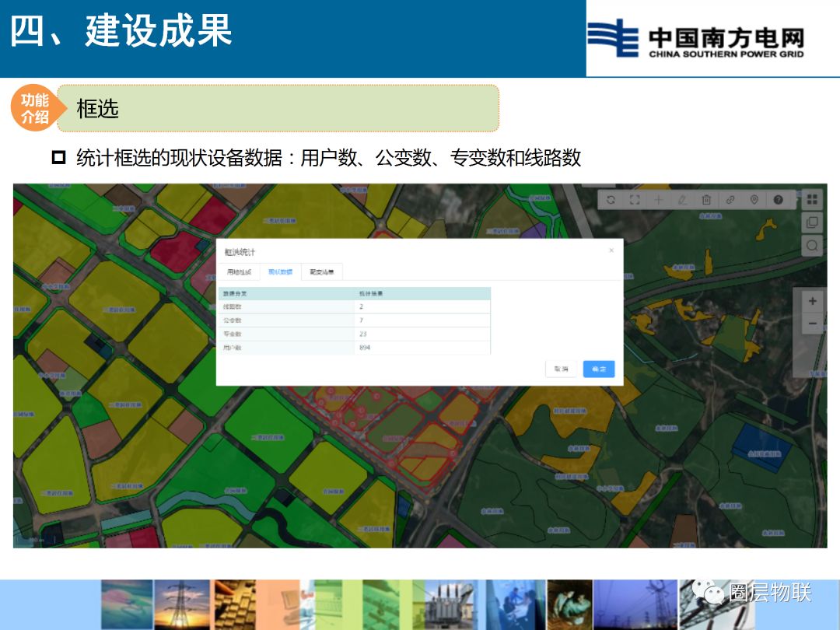Zoom in the map with plus button

pos(812,301)
